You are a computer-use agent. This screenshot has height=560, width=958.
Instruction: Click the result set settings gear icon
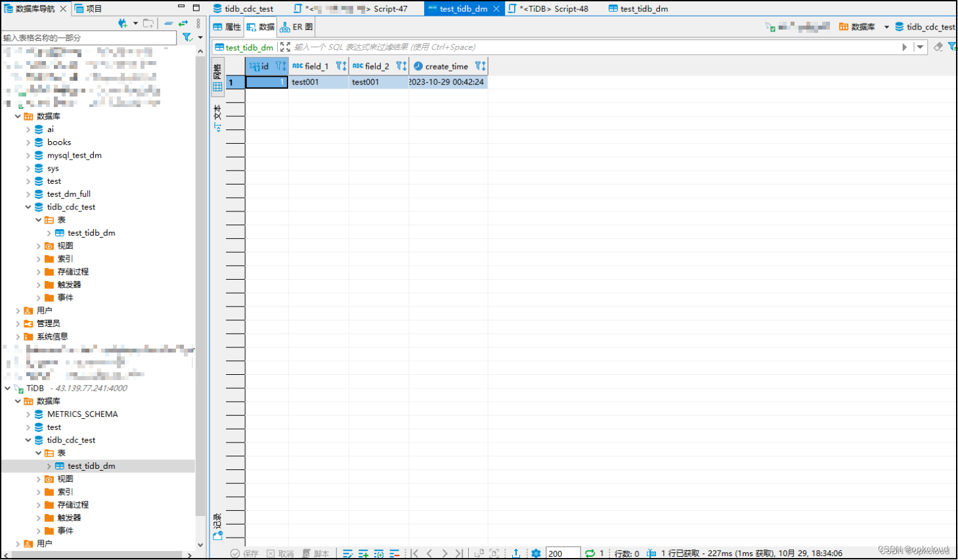click(x=536, y=553)
